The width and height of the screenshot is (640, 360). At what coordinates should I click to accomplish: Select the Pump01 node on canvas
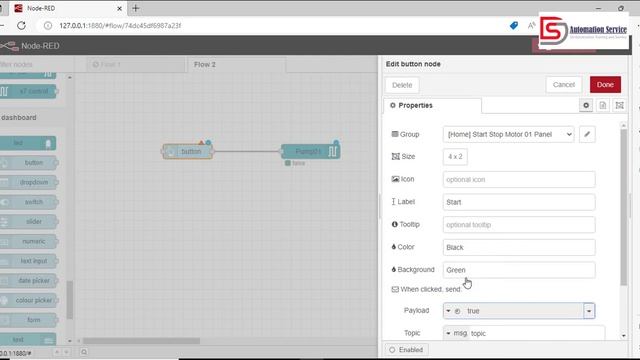coord(311,151)
